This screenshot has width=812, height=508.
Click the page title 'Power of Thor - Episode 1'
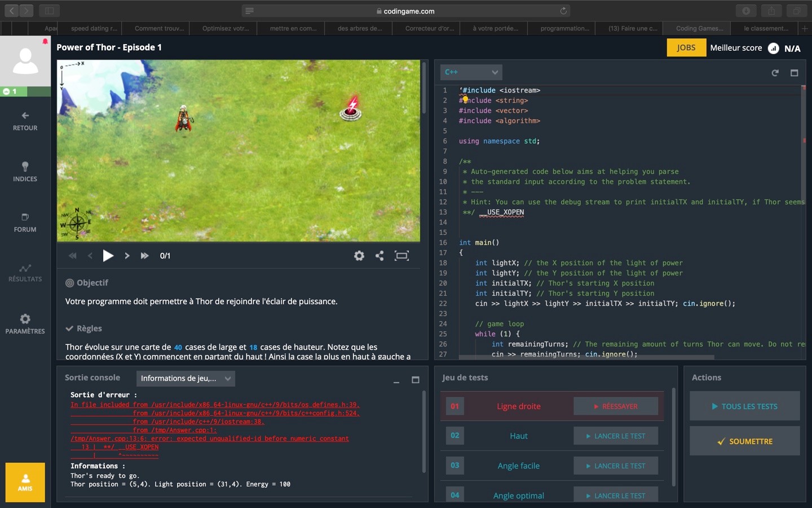tap(109, 47)
